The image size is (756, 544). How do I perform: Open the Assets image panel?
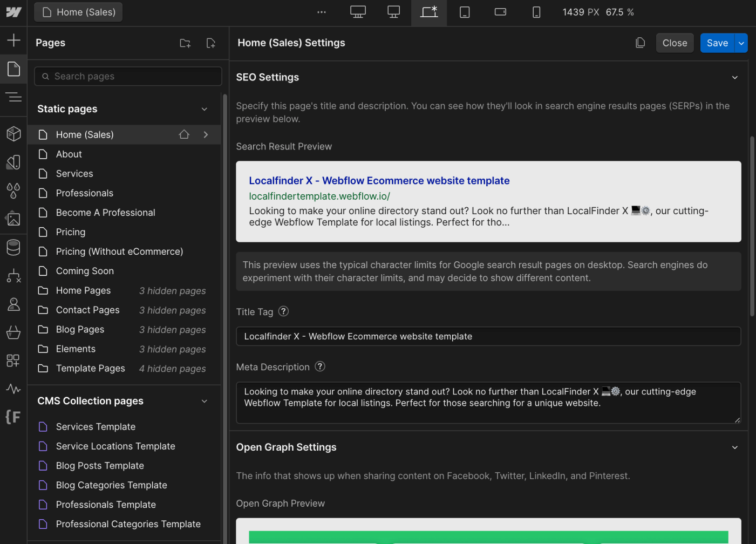[x=13, y=219]
